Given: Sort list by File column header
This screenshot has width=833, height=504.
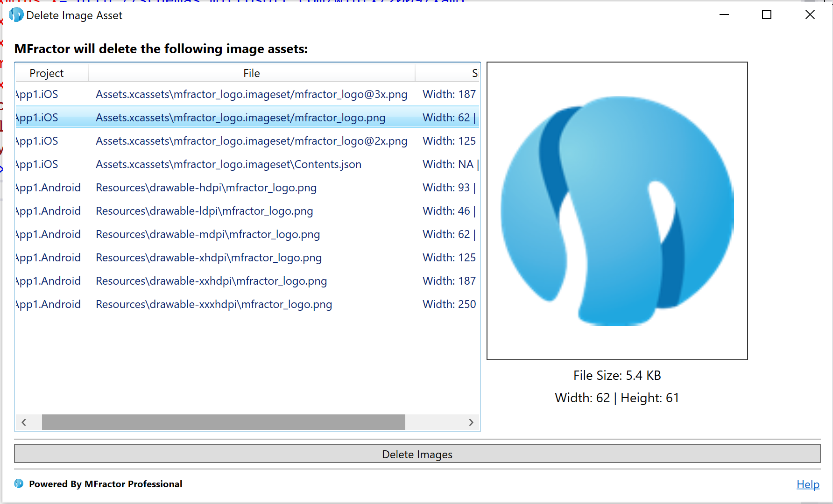Looking at the screenshot, I should [x=252, y=73].
